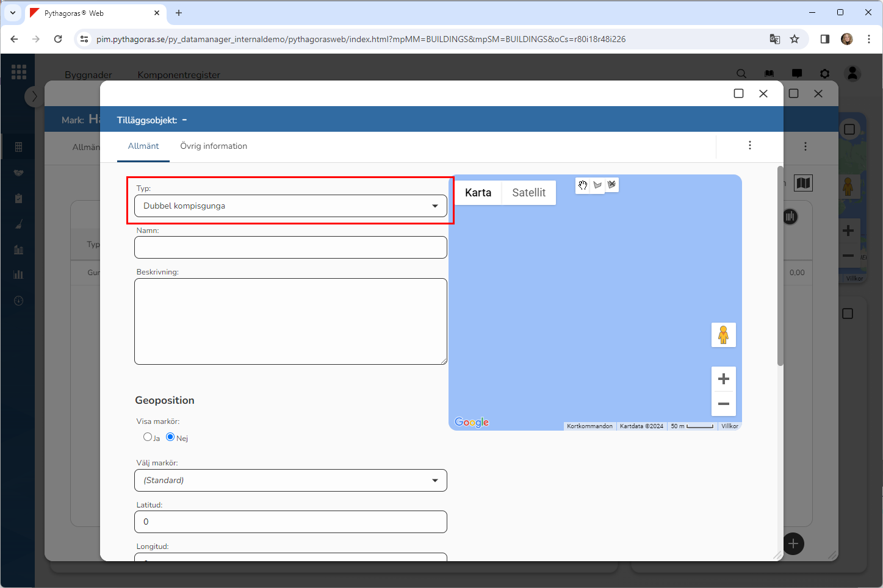The image size is (883, 588).
Task: Open the Typ dropdown showing Dubbel kompisgunga
Action: point(290,206)
